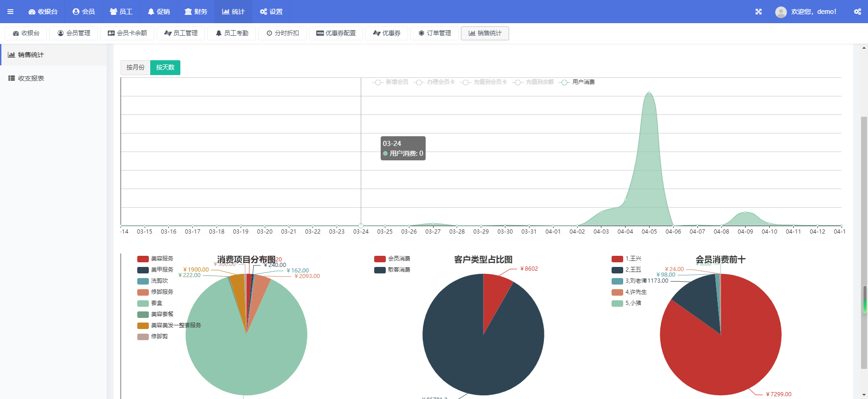The width and height of the screenshot is (868, 399).
Task: Click the ¥7299.00 label on member pie
Action: click(x=779, y=394)
